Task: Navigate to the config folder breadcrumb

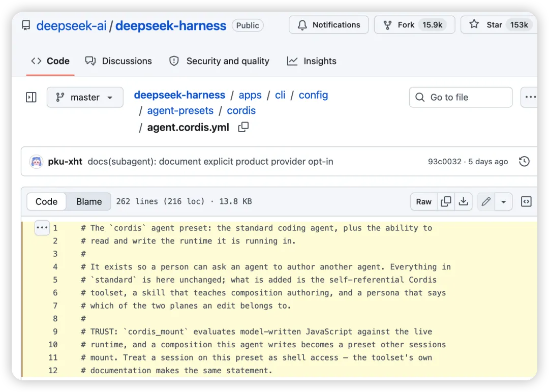Action: [313, 95]
